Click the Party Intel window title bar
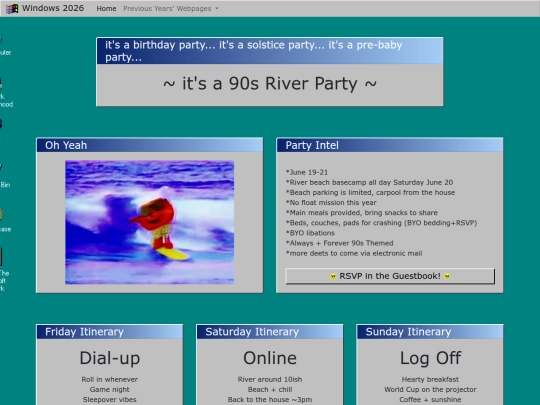The height and width of the screenshot is (405, 540). pyautogui.click(x=390, y=145)
